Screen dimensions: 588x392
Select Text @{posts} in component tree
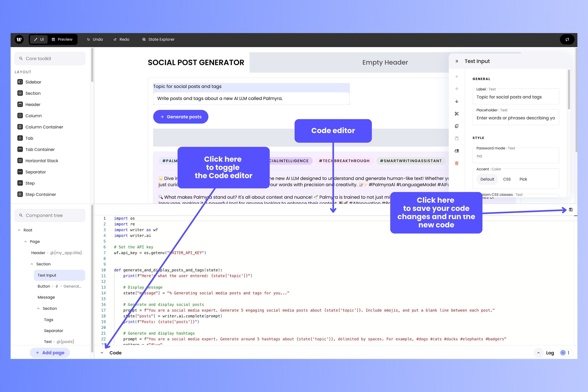tap(59, 342)
